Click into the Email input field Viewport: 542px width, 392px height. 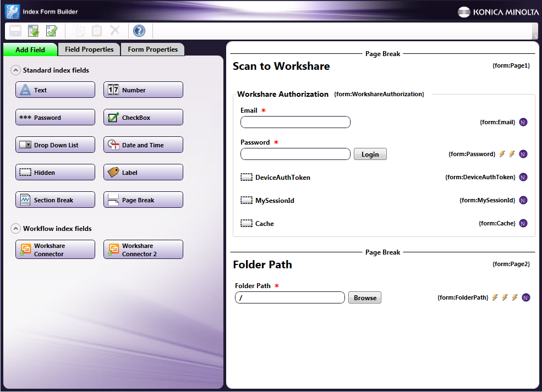coord(295,122)
